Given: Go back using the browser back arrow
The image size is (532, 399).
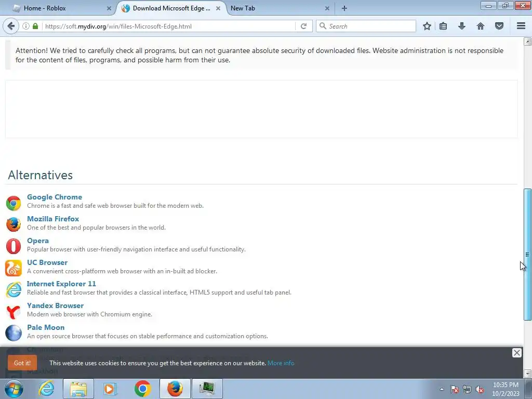Looking at the screenshot, I should pyautogui.click(x=11, y=26).
